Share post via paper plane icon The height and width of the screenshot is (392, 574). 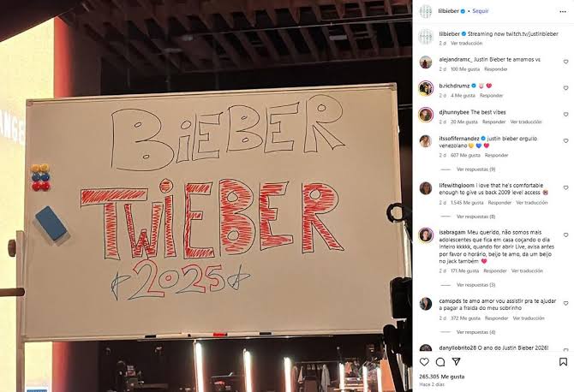coord(456,362)
